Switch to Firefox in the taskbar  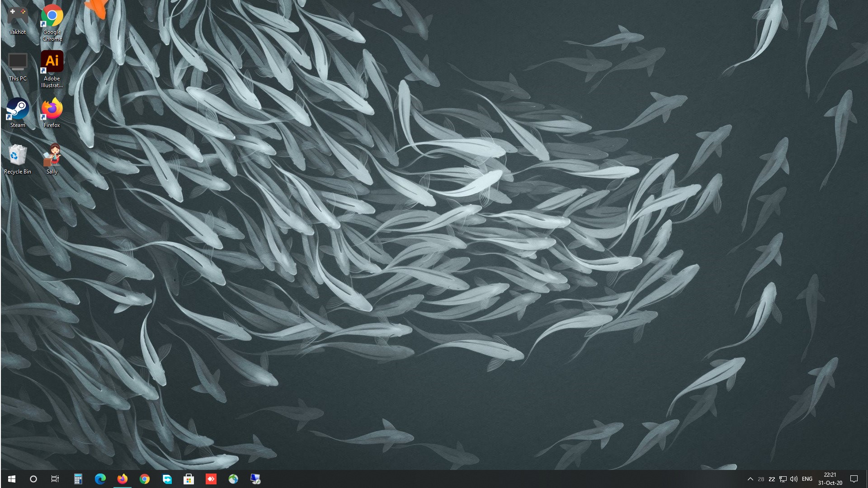(123, 479)
